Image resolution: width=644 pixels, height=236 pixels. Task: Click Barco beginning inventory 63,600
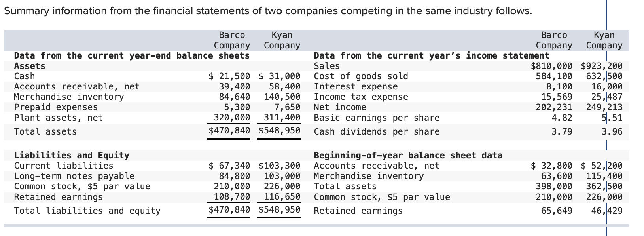557,176
